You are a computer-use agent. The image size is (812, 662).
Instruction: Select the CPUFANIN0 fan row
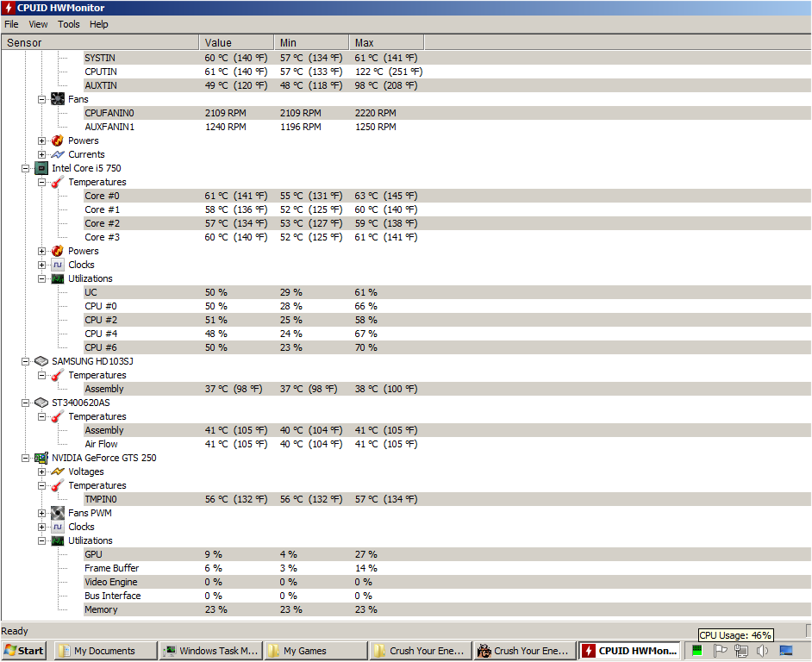point(447,113)
